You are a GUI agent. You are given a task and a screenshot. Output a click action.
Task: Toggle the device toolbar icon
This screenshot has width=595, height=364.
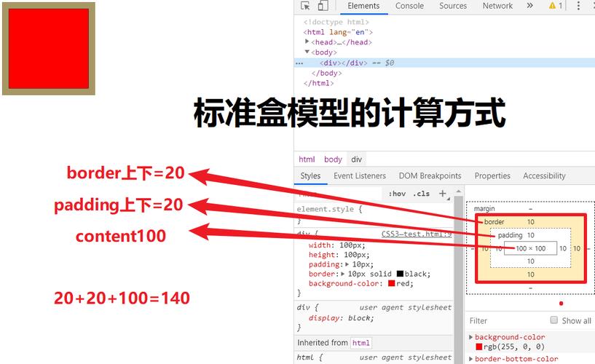click(x=323, y=6)
